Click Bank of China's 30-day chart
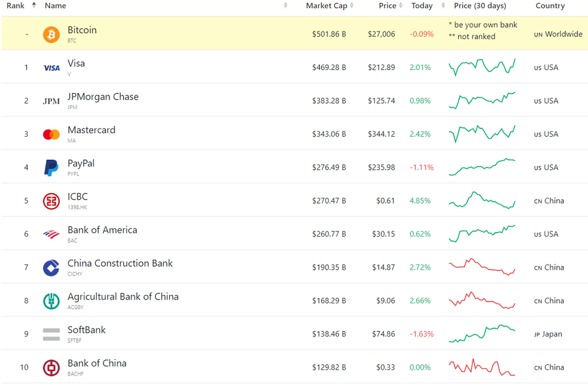The width and height of the screenshot is (588, 385). (482, 367)
